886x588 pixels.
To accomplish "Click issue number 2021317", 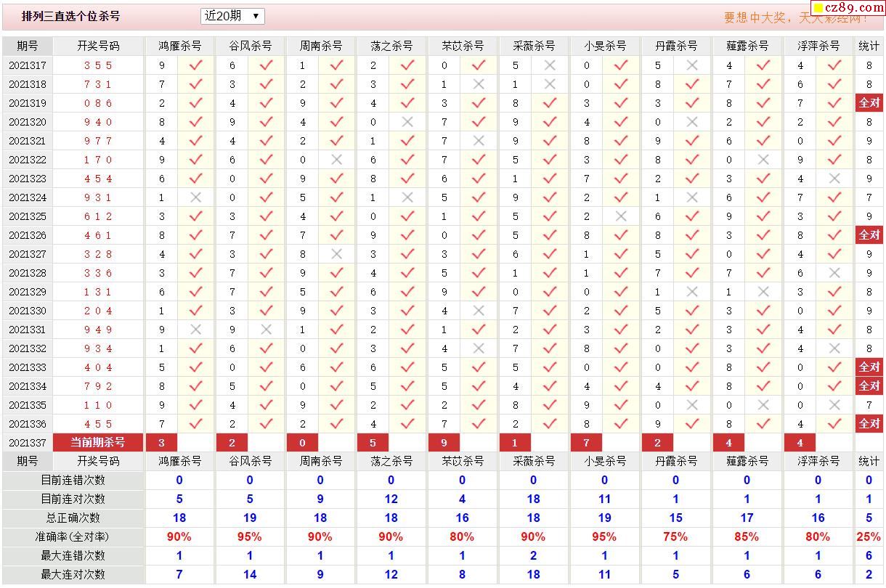I will pos(28,65).
